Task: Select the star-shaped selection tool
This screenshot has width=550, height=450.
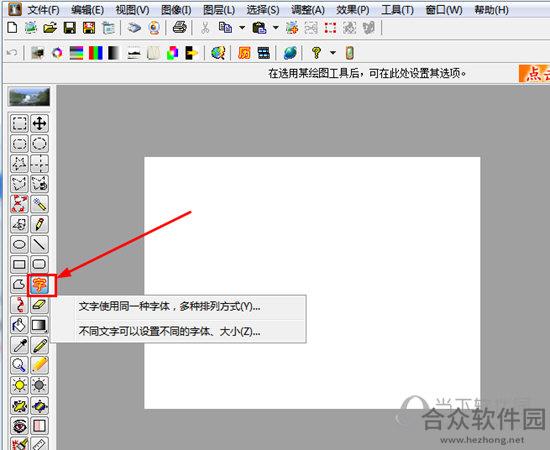Action: [x=19, y=163]
